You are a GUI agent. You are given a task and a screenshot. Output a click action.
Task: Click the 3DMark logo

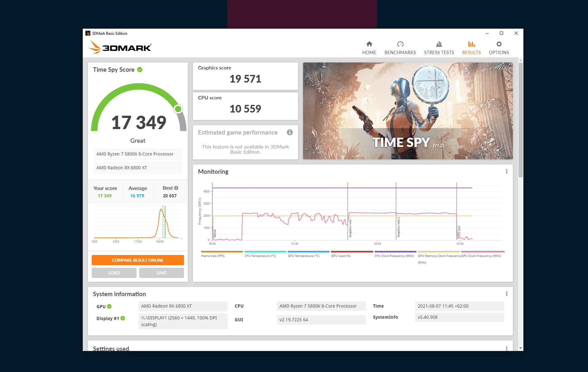click(120, 47)
